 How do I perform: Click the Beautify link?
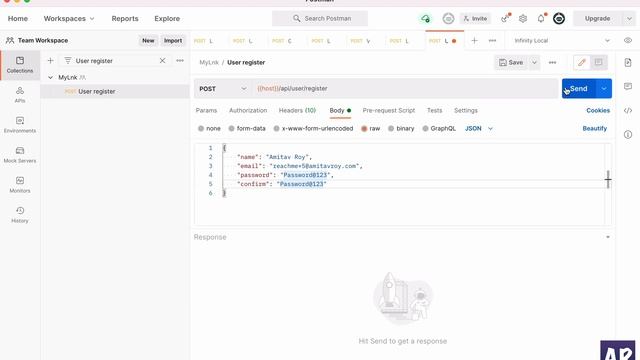tap(595, 128)
